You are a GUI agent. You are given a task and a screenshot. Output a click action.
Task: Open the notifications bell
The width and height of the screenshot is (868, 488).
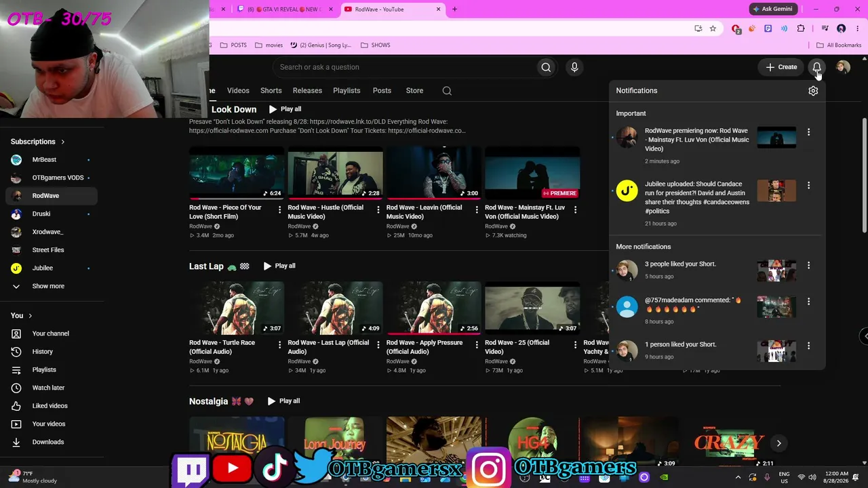816,67
